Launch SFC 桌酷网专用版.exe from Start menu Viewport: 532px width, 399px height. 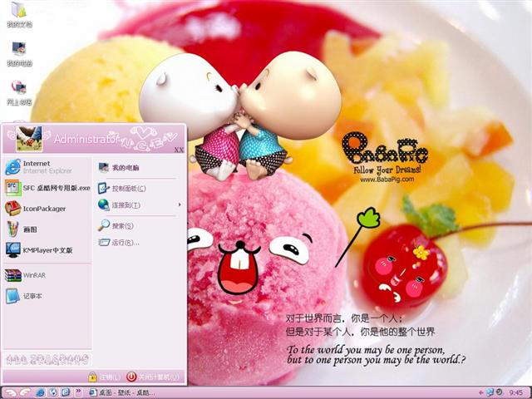click(x=47, y=188)
